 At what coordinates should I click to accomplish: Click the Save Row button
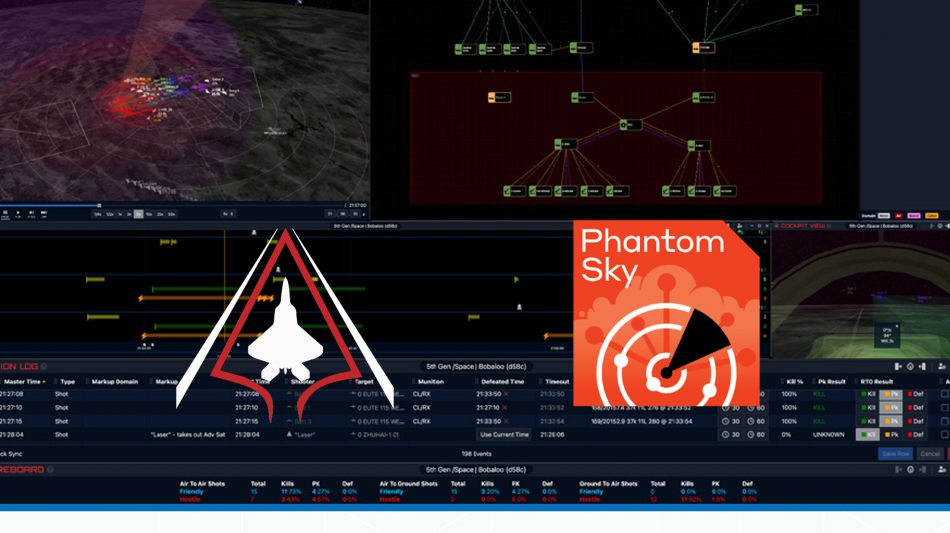(895, 454)
